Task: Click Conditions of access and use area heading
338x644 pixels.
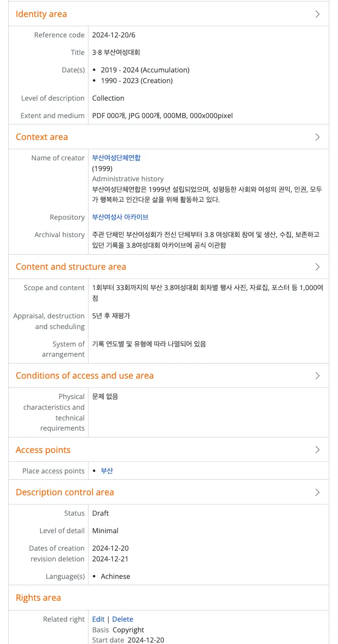Action: pos(85,376)
